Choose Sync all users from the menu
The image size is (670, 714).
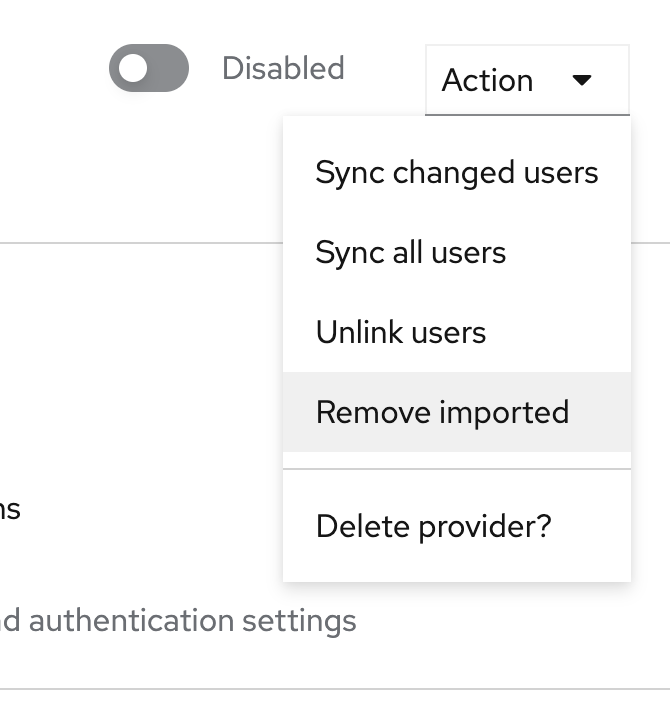457,253
